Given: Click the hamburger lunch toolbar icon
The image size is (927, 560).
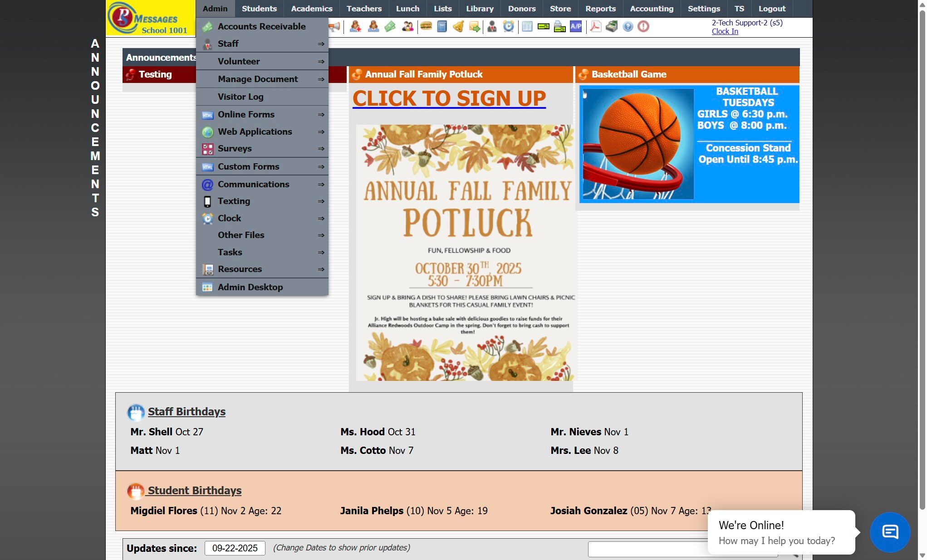Looking at the screenshot, I should [426, 27].
